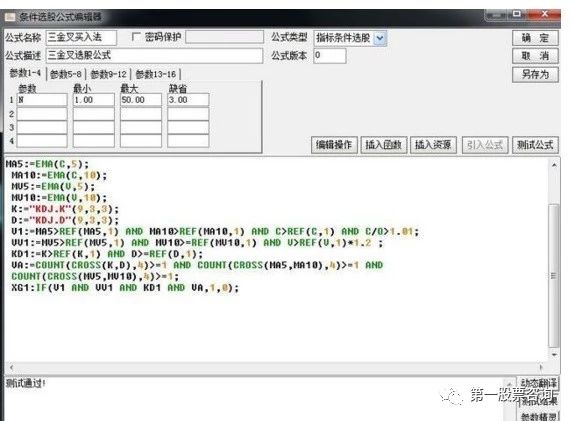Close the formula editor window
The width and height of the screenshot is (572, 421).
(x=544, y=14)
